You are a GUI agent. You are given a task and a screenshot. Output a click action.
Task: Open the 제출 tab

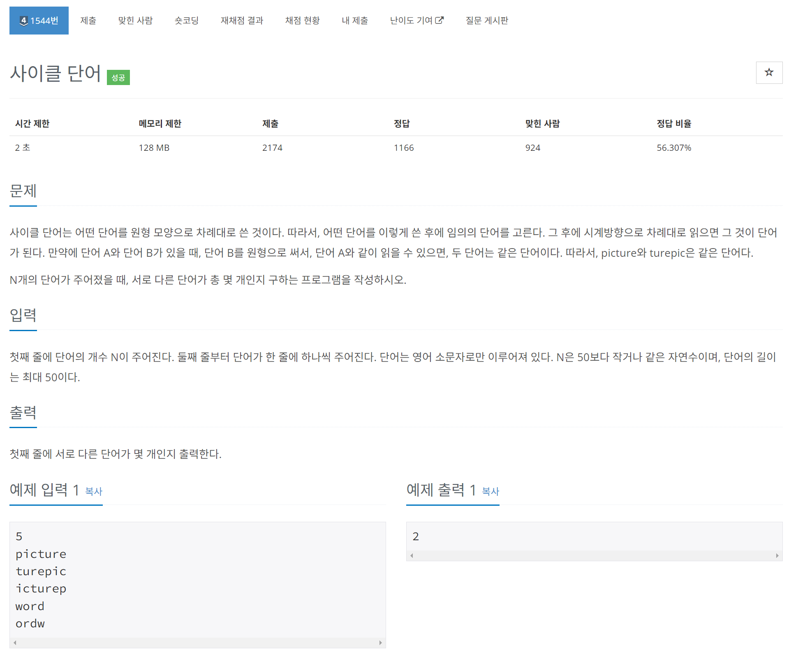click(88, 21)
